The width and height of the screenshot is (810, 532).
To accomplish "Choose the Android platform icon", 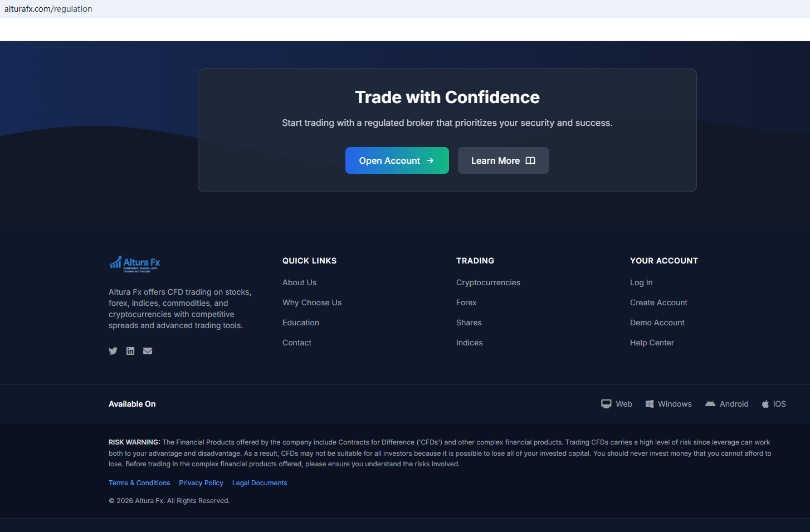I will click(710, 404).
